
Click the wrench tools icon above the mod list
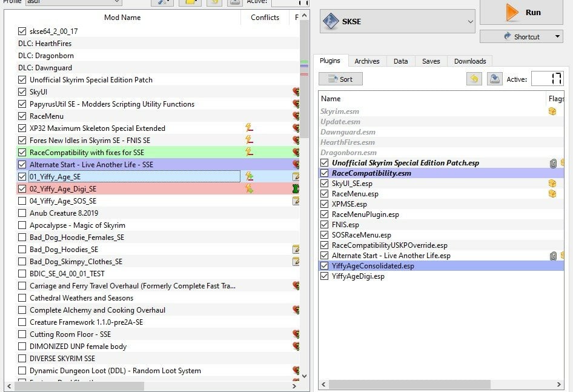(163, 2)
